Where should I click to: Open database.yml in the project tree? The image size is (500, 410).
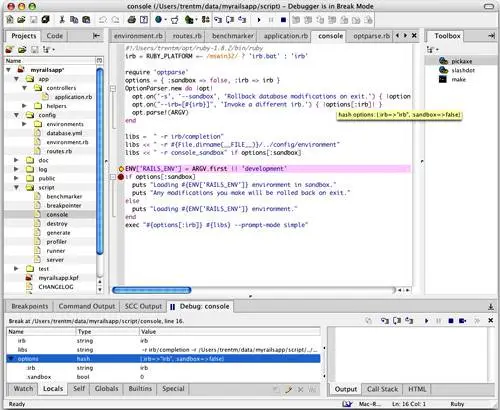pos(64,133)
